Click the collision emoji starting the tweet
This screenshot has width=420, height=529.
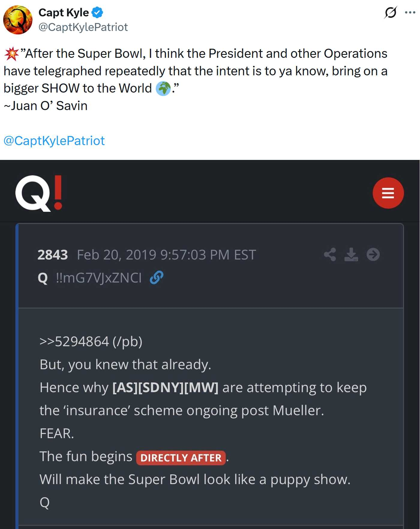click(11, 54)
